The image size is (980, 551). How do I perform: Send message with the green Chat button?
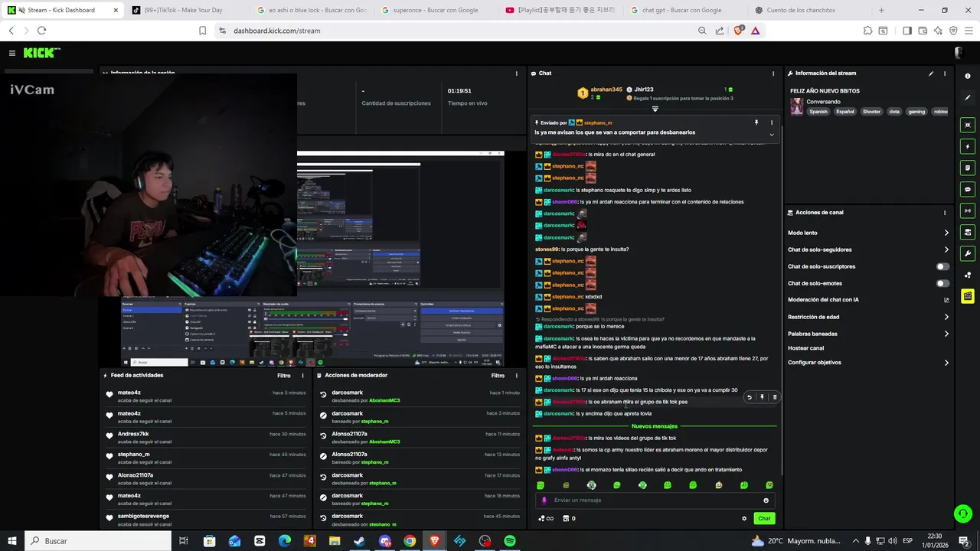tap(764, 518)
